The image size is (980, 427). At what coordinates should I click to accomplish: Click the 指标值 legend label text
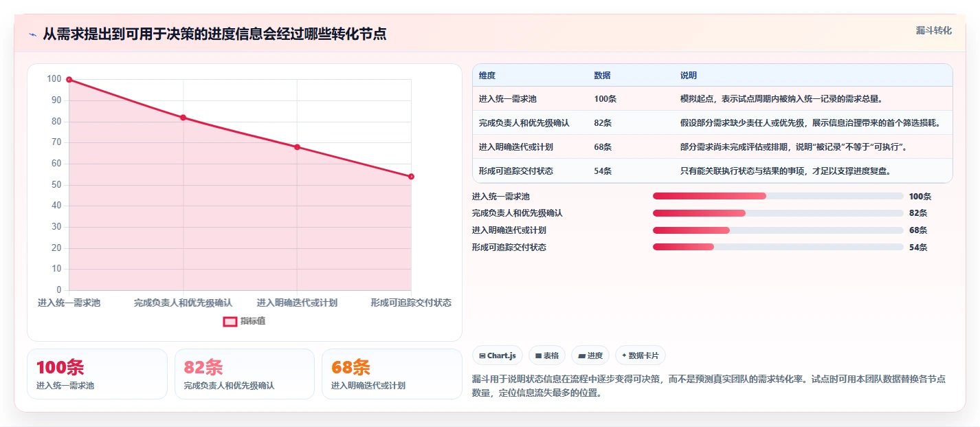click(x=253, y=321)
